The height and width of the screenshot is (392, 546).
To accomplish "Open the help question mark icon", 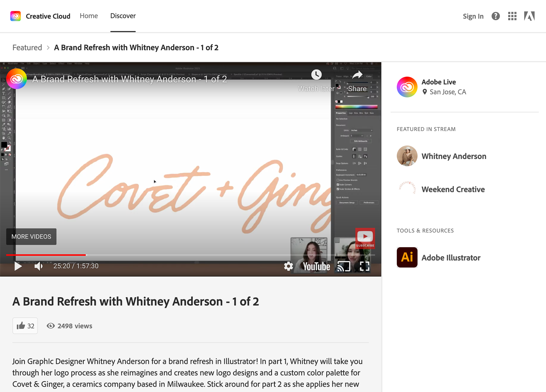I will [496, 16].
